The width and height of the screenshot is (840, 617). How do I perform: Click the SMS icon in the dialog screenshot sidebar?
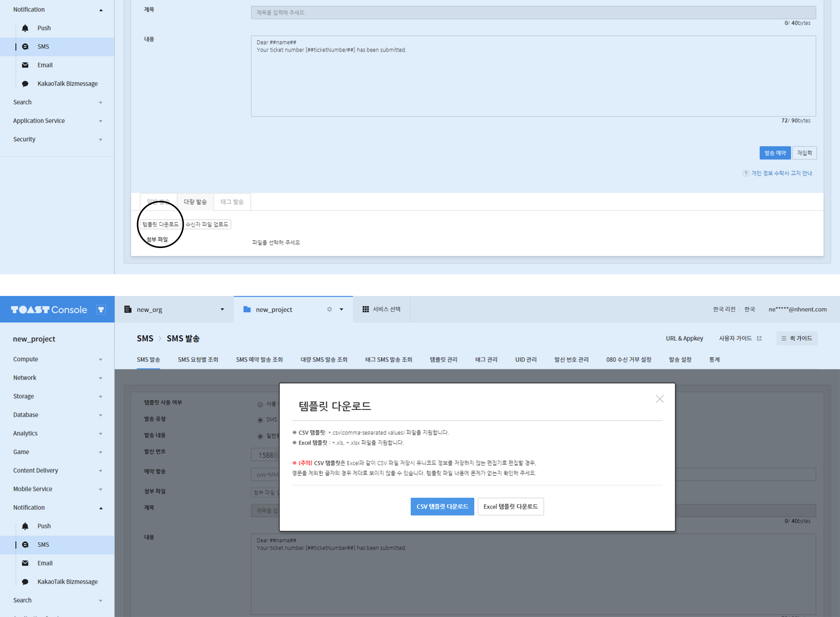25,545
